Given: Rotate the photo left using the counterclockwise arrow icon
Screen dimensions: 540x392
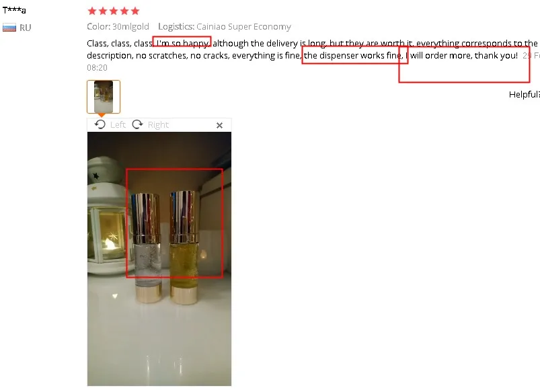Looking at the screenshot, I should pos(100,124).
